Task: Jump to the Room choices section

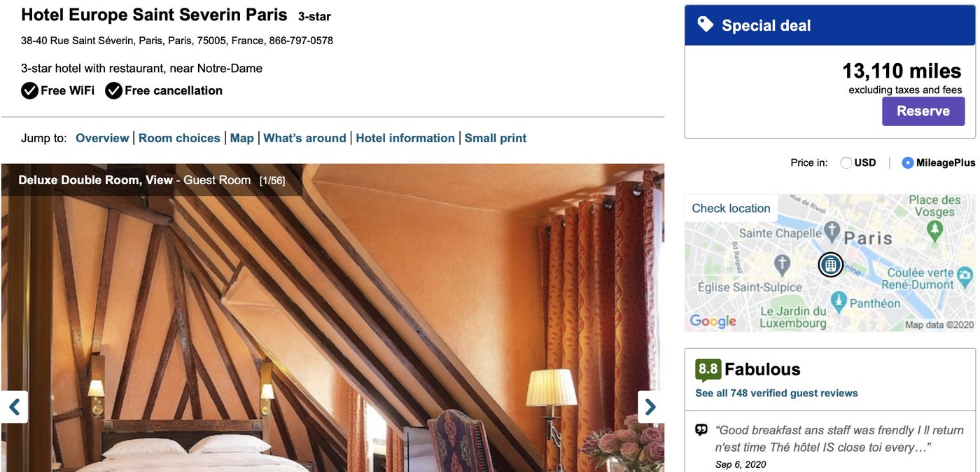Action: [179, 138]
